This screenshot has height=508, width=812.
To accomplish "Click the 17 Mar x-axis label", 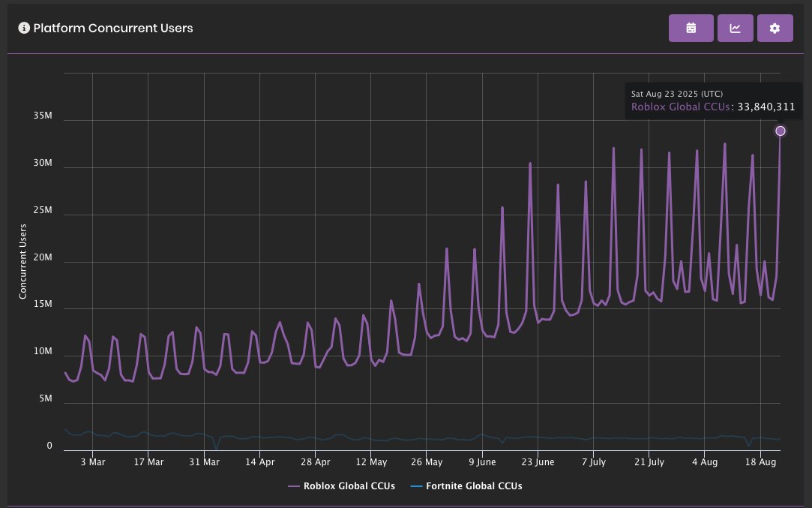I will tap(148, 462).
